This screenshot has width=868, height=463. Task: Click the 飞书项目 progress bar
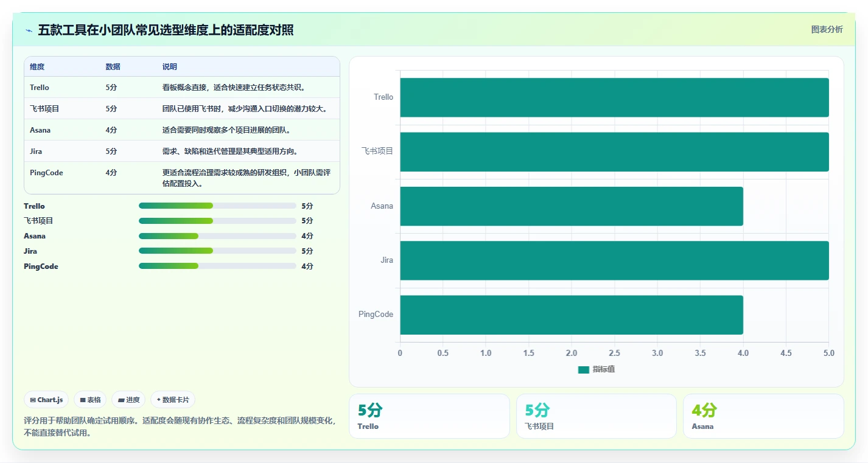(217, 221)
